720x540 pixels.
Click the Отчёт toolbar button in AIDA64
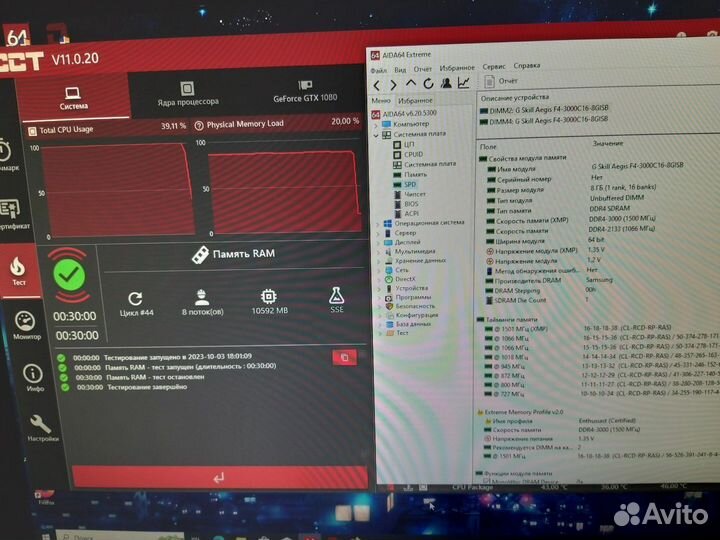point(501,82)
